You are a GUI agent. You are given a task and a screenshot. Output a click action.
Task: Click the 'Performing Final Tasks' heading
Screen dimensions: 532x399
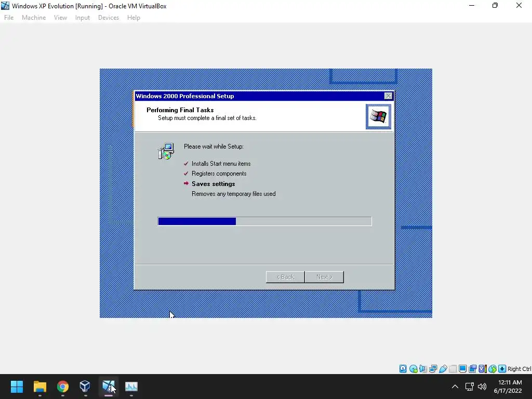pyautogui.click(x=180, y=110)
